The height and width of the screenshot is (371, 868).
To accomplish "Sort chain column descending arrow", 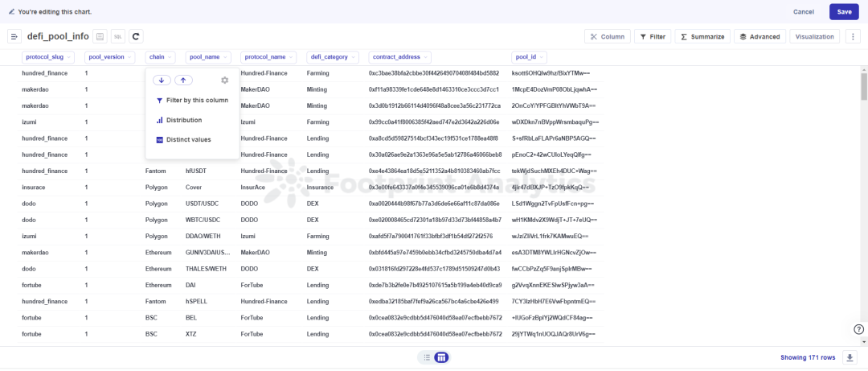I will (x=162, y=80).
